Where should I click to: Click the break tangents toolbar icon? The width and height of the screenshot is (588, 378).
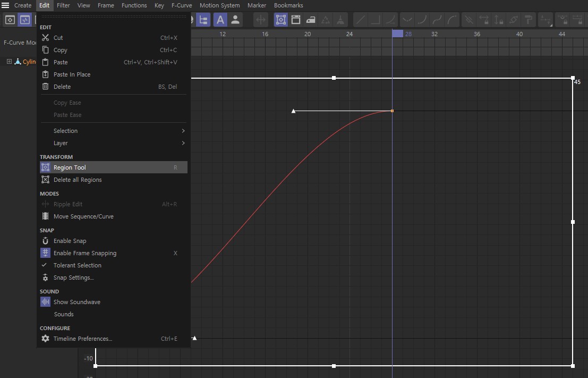[468, 20]
